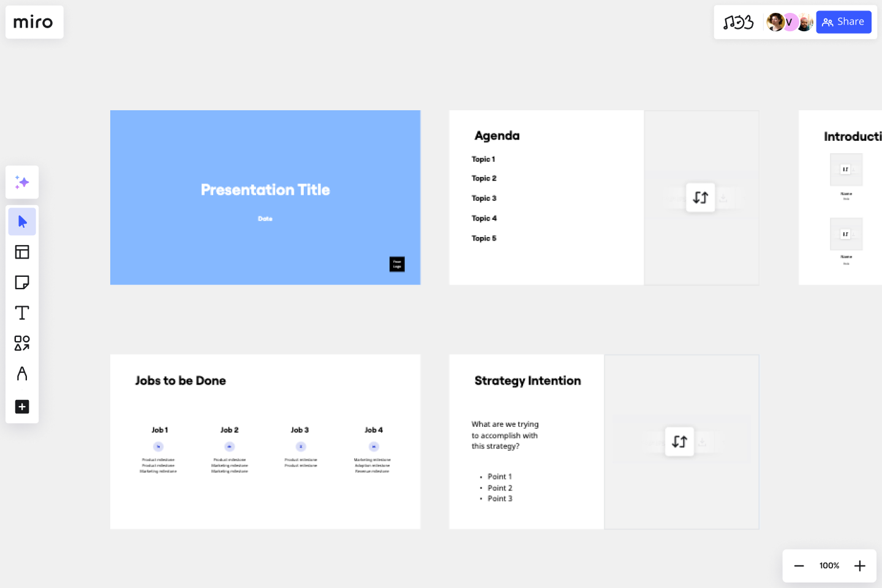Viewport: 882px width, 588px height.
Task: Click collaborator avatar labeled V
Action: point(790,21)
